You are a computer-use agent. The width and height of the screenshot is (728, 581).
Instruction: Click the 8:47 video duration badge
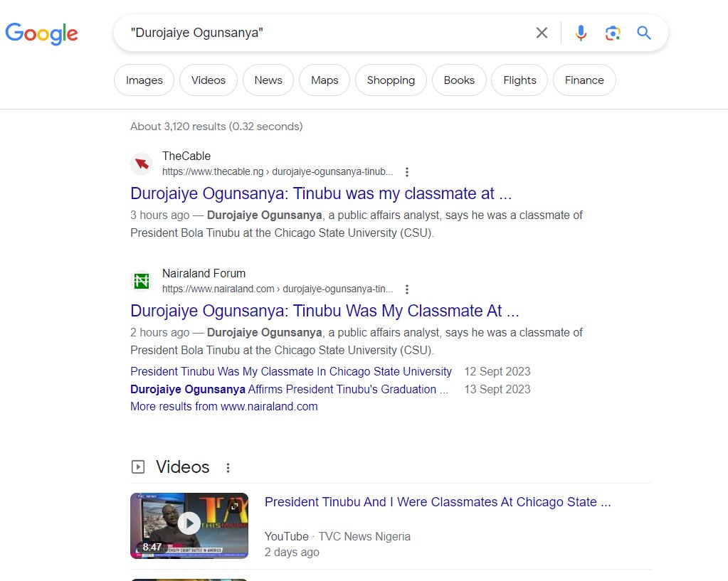tap(152, 547)
